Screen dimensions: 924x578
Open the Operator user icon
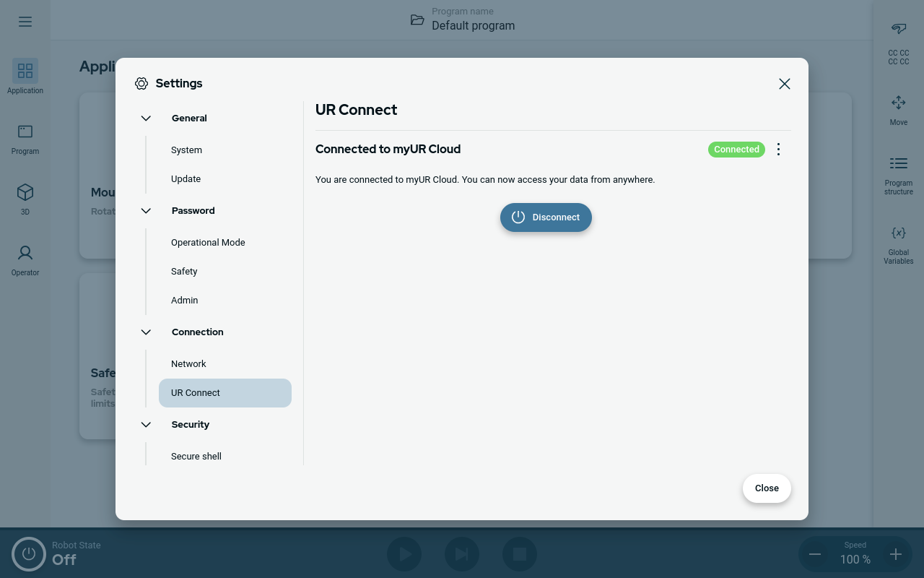pyautogui.click(x=25, y=253)
